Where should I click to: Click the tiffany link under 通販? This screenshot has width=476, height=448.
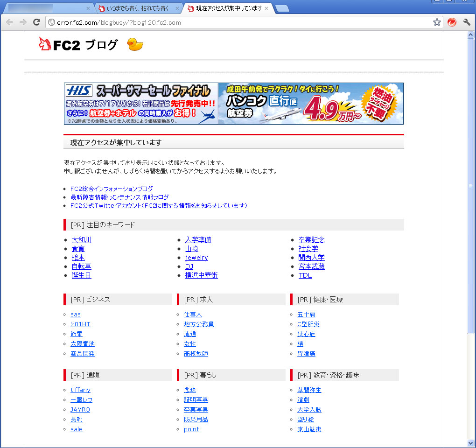pyautogui.click(x=80, y=390)
